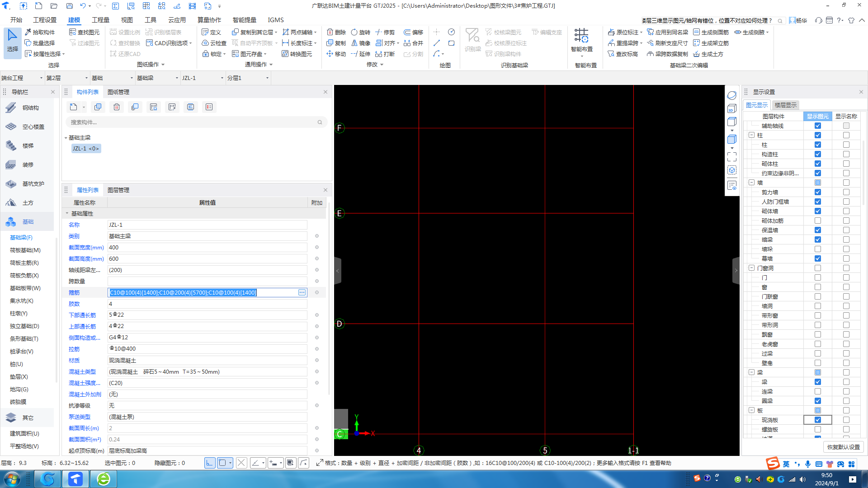Click fullscreen frame icon beside canvas

click(731, 156)
